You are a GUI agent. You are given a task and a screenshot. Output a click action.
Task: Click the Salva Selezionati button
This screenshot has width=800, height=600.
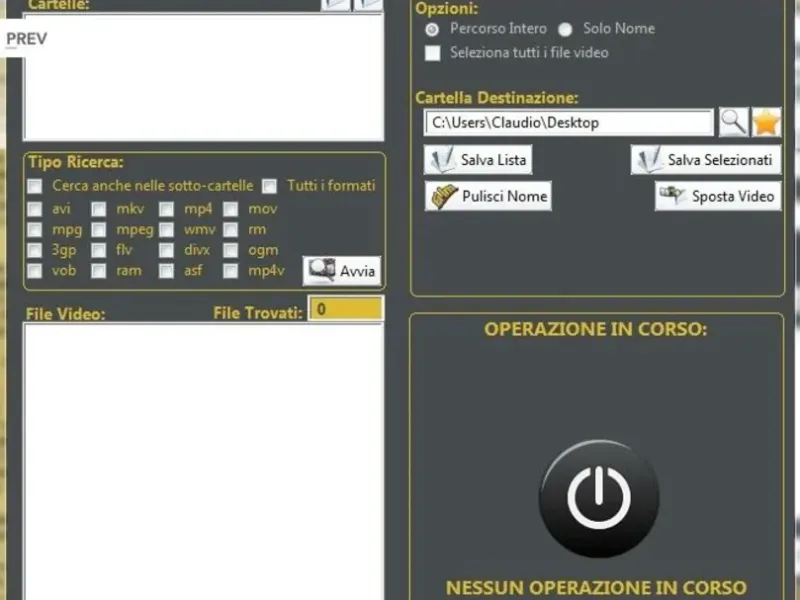(706, 160)
